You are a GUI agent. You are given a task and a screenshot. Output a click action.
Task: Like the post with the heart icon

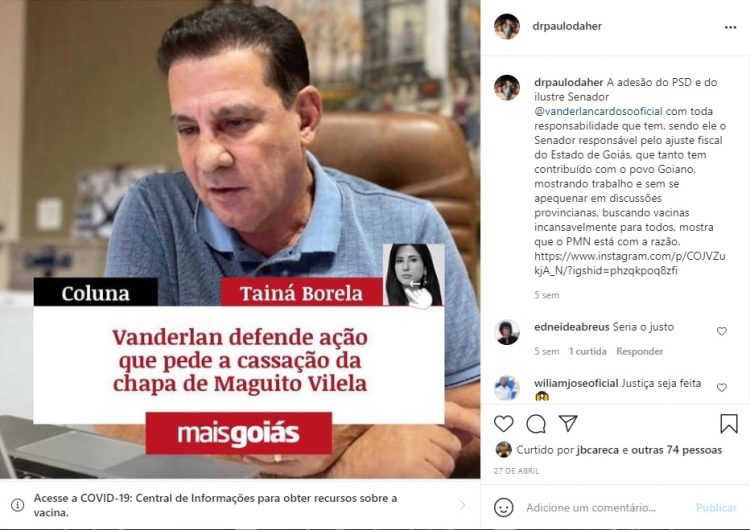point(504,423)
